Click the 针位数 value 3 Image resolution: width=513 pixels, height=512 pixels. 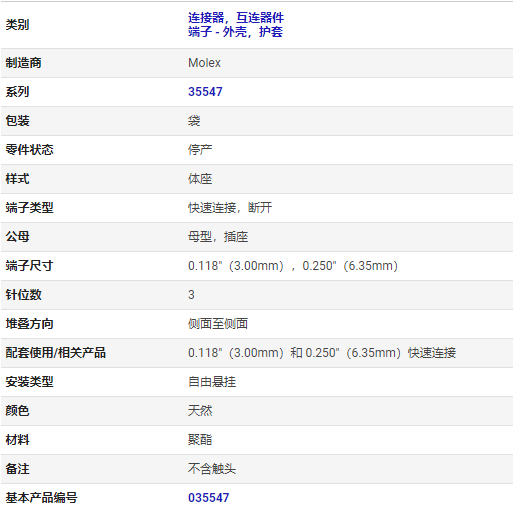point(191,295)
